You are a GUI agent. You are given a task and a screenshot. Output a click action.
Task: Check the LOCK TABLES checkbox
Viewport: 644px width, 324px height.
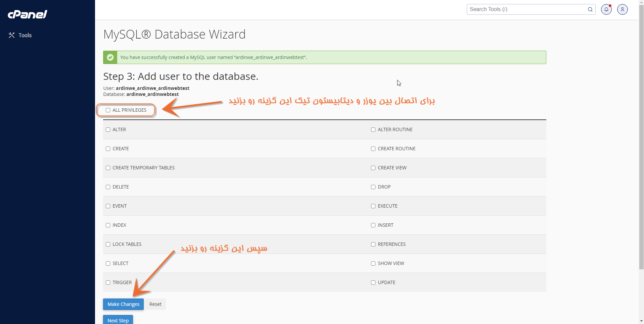108,244
